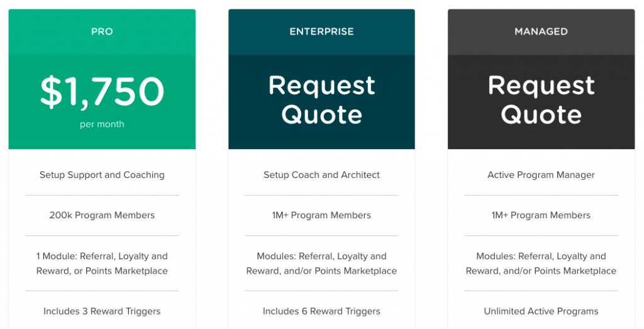The width and height of the screenshot is (644, 329).
Task: Click the per month label
Action: pos(102,124)
